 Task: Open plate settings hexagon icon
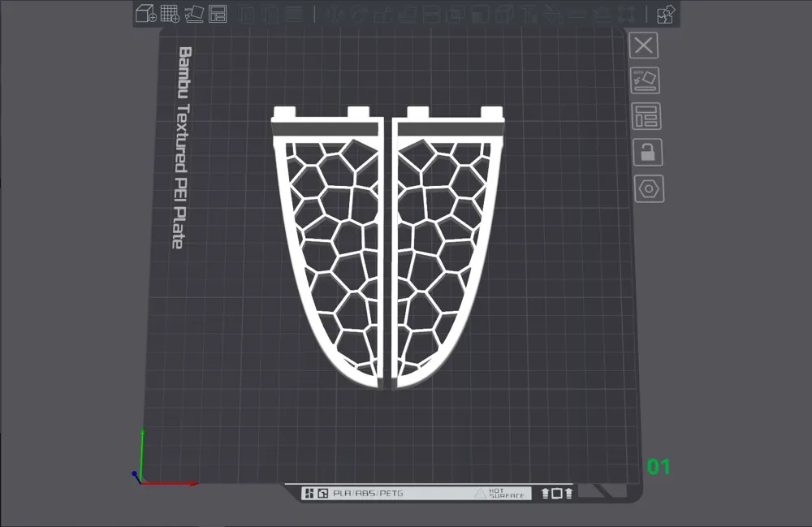pyautogui.click(x=650, y=188)
